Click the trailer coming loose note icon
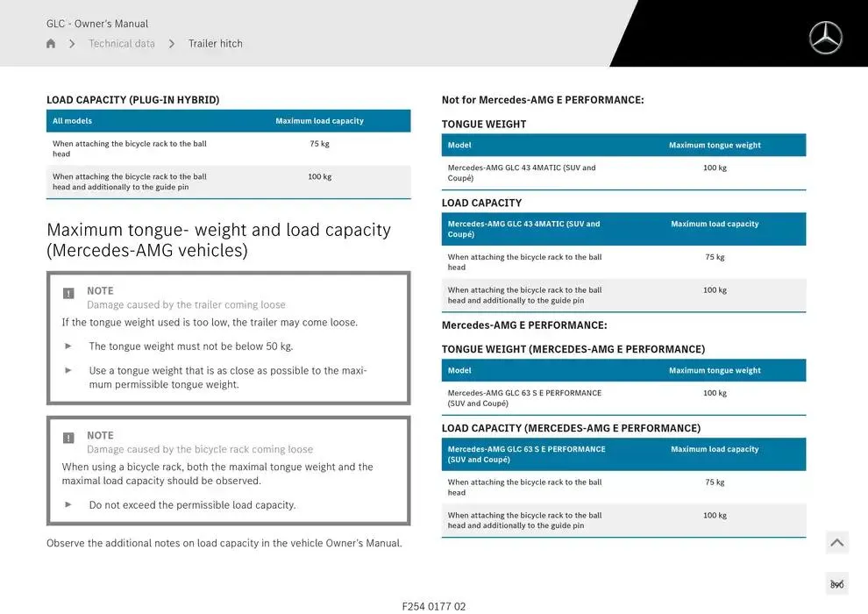Image resolution: width=868 pixels, height=614 pixels. [68, 294]
